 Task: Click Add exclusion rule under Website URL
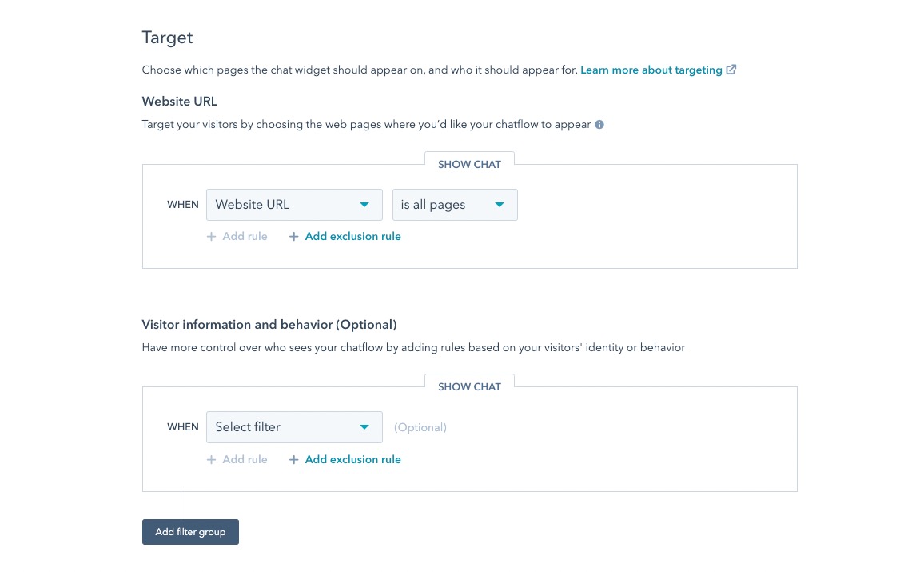pyautogui.click(x=352, y=237)
